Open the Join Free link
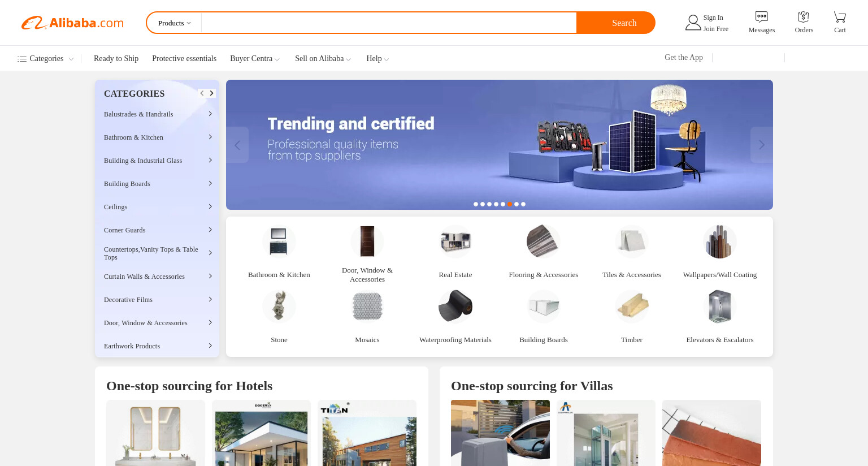 point(715,29)
